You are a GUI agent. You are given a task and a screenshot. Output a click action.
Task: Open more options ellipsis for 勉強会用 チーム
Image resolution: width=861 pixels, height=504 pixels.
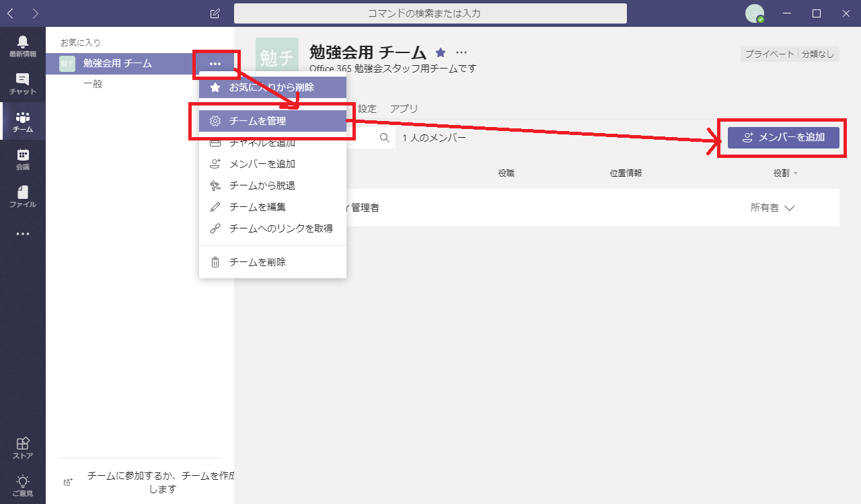click(x=215, y=64)
